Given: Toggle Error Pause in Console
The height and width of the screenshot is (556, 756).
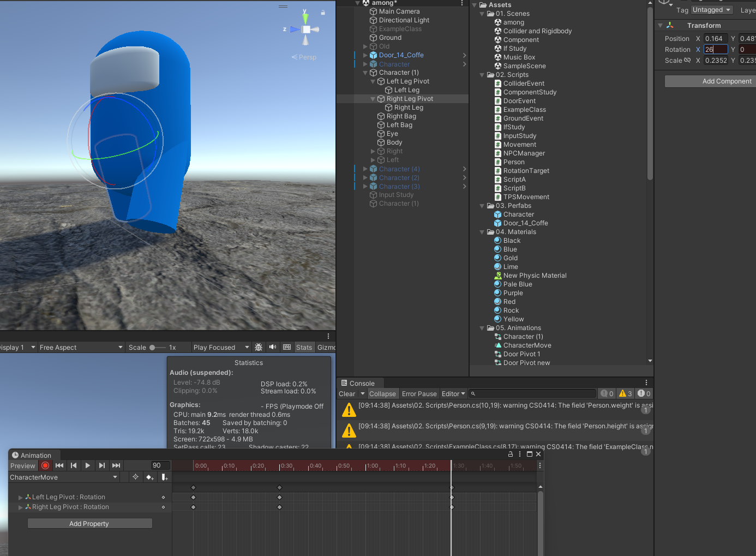Looking at the screenshot, I should [x=419, y=393].
